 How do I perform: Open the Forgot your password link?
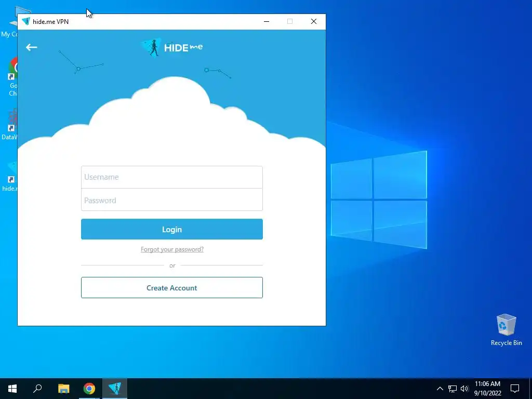coord(172,249)
